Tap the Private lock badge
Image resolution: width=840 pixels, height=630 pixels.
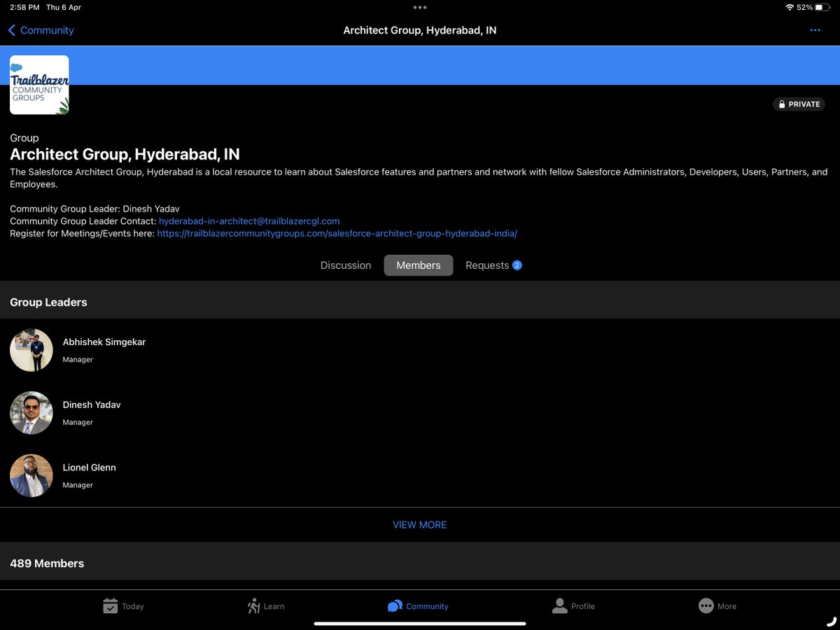tap(799, 104)
